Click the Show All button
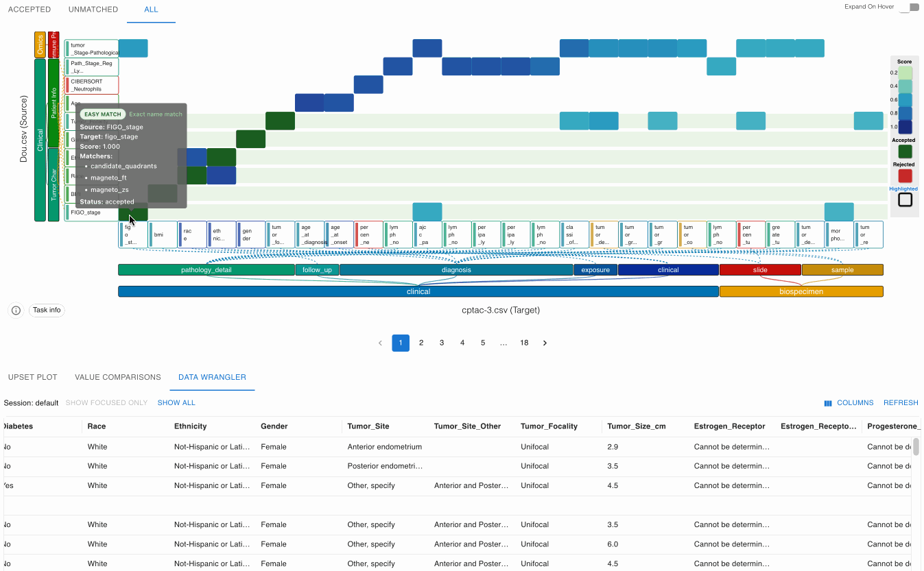This screenshot has width=924, height=571. tap(176, 403)
